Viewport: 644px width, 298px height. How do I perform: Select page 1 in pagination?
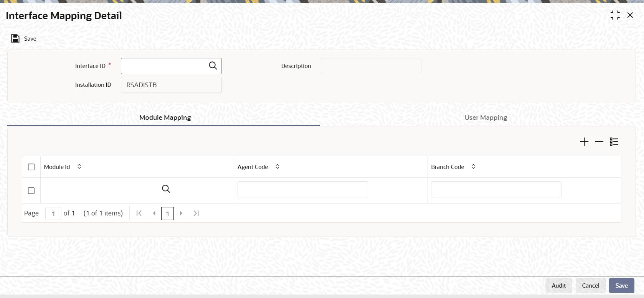(x=167, y=214)
